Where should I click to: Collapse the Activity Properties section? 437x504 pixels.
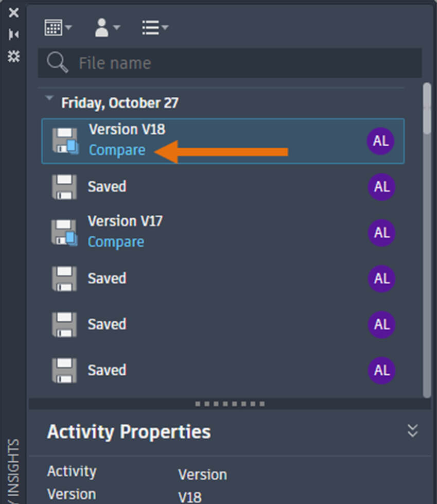(412, 431)
